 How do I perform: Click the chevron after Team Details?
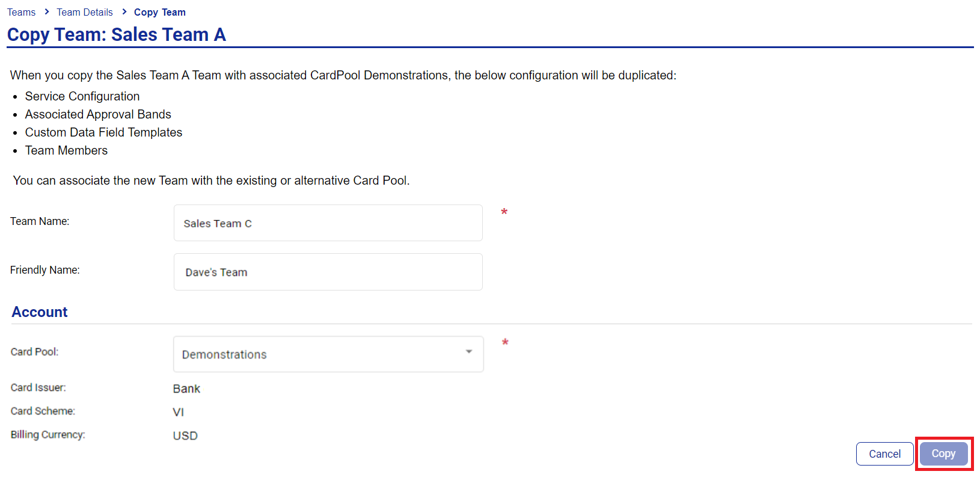pyautogui.click(x=124, y=11)
